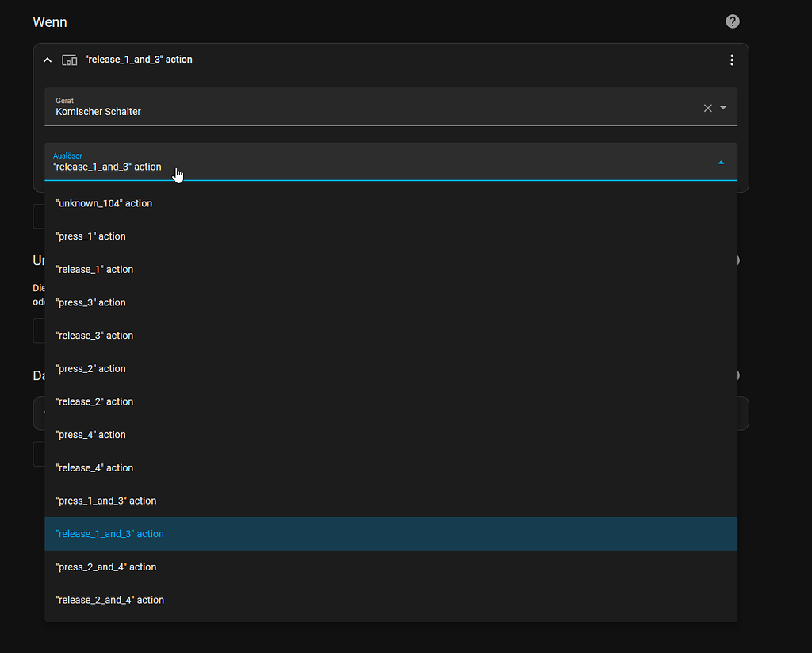Select "release_2" action trigger
812x653 pixels.
[x=94, y=401]
